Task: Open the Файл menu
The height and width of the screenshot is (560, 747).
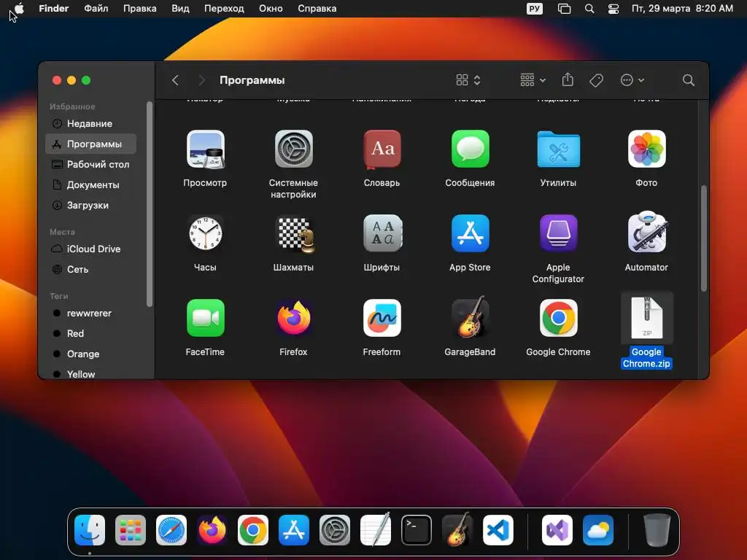Action: (x=96, y=9)
